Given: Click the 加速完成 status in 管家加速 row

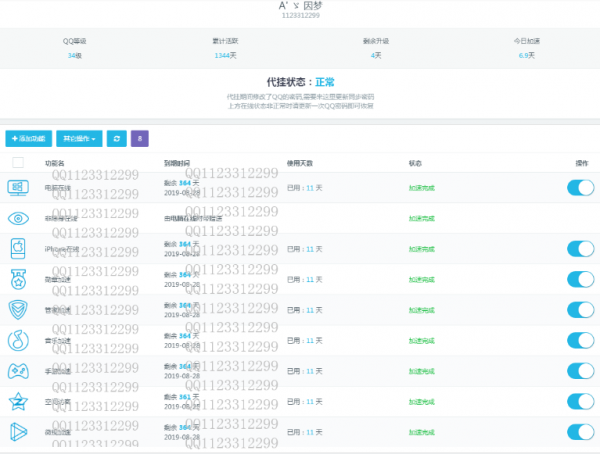Looking at the screenshot, I should coord(422,310).
